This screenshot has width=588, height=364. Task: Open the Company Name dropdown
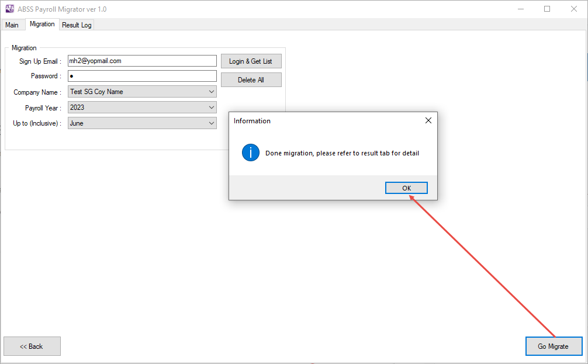coord(142,92)
